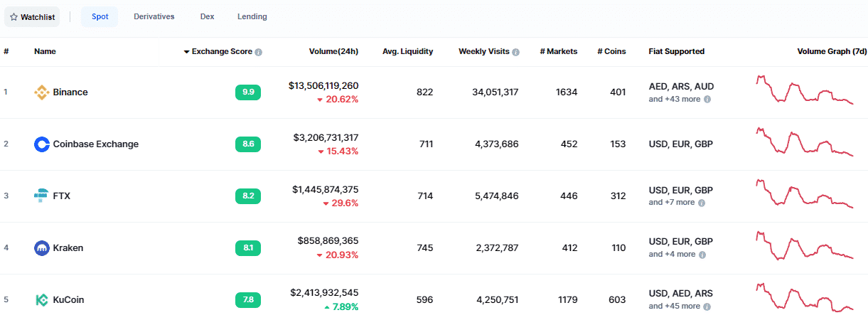
Task: Click the Kraken logo icon
Action: tap(42, 248)
